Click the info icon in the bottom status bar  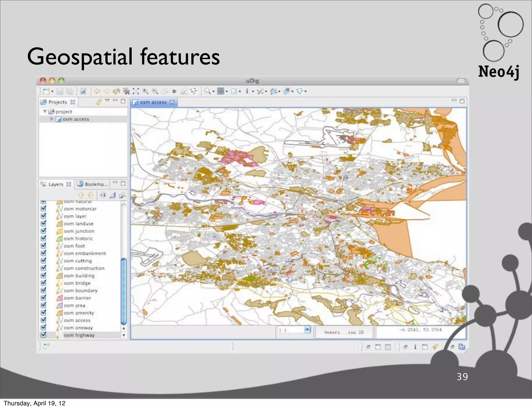[x=415, y=347]
